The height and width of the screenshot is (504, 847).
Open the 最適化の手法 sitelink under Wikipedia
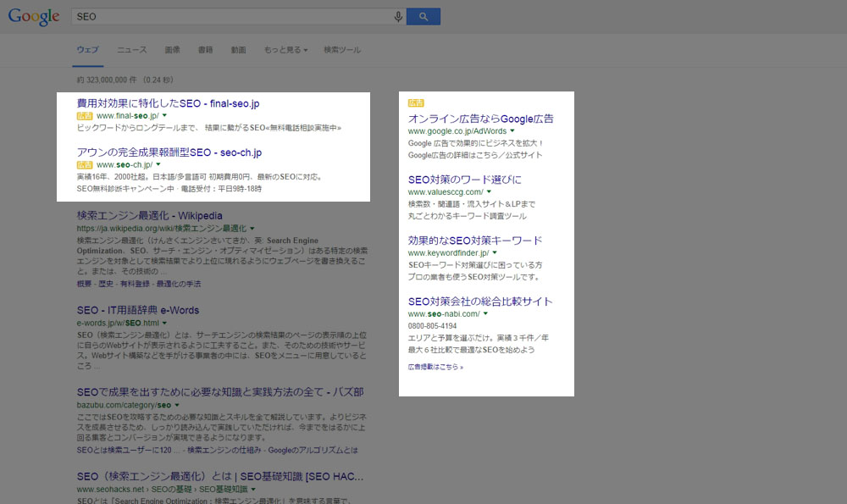(178, 284)
